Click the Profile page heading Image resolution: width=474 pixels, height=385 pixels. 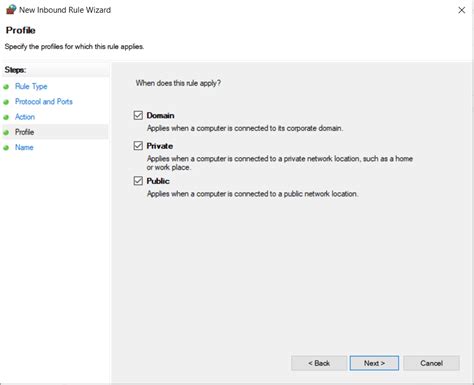[20, 30]
